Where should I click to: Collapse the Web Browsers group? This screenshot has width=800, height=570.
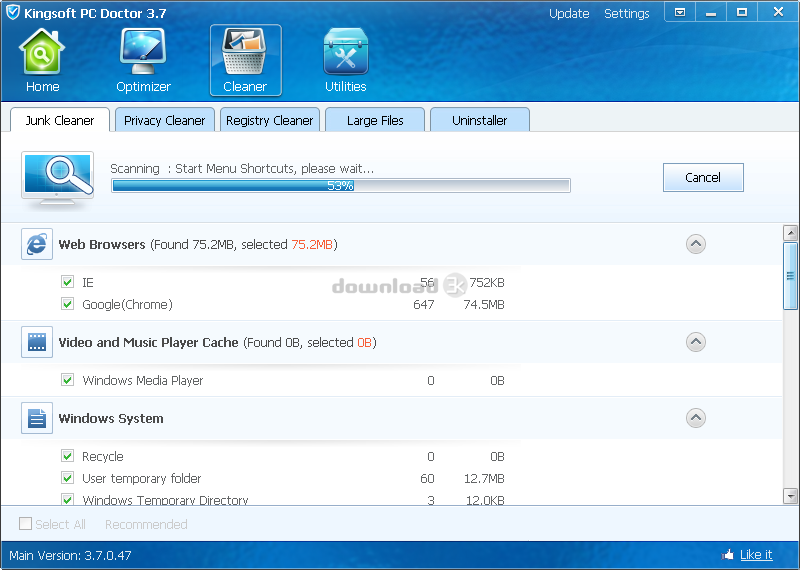[695, 244]
